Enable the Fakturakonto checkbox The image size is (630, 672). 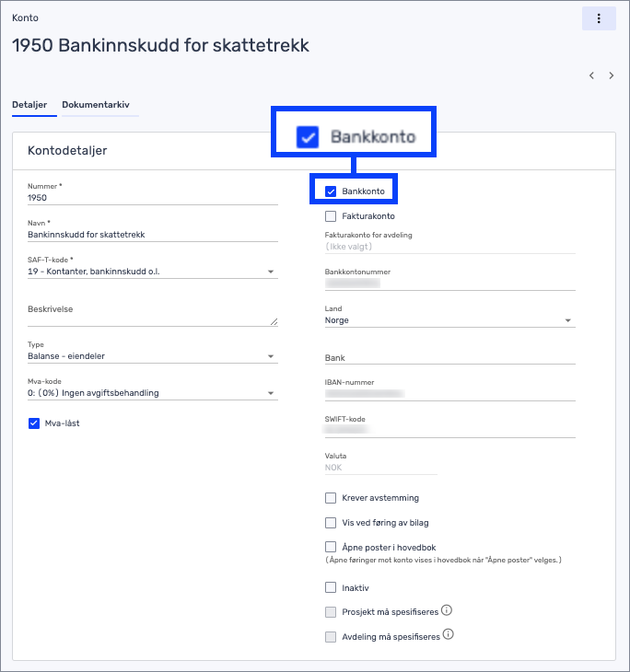click(331, 216)
